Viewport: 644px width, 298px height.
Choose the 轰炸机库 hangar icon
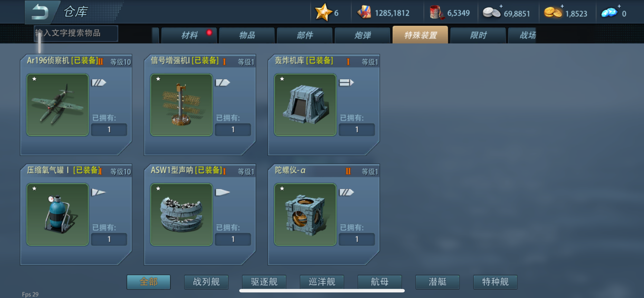[305, 105]
